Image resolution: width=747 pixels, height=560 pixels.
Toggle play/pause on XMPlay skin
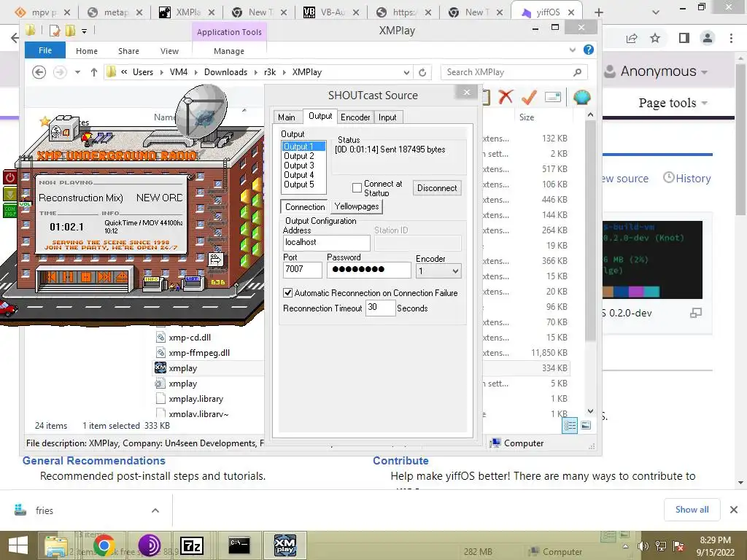coord(69,276)
